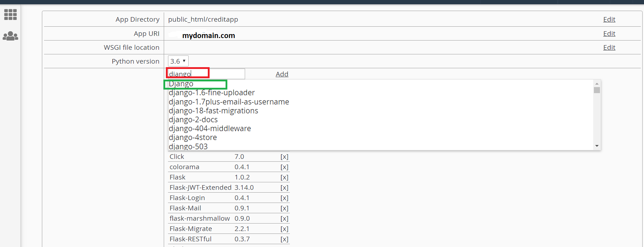Image resolution: width=644 pixels, height=247 pixels.
Task: Click the colorama module name
Action: pyautogui.click(x=184, y=167)
